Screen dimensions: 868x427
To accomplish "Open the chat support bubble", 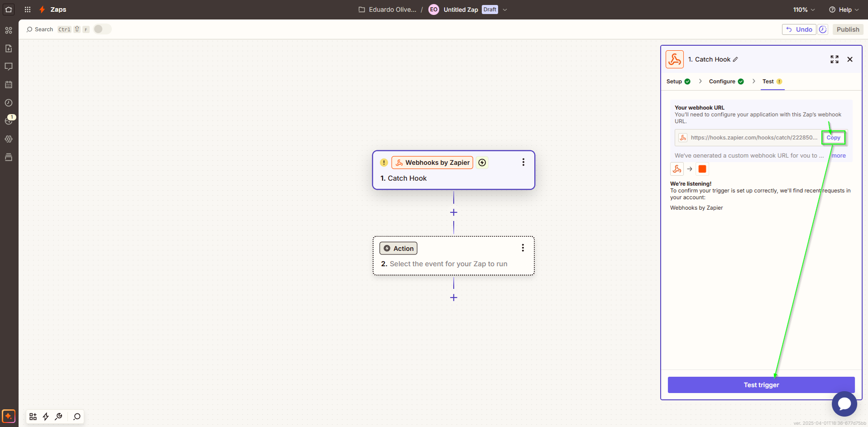I will tap(844, 404).
